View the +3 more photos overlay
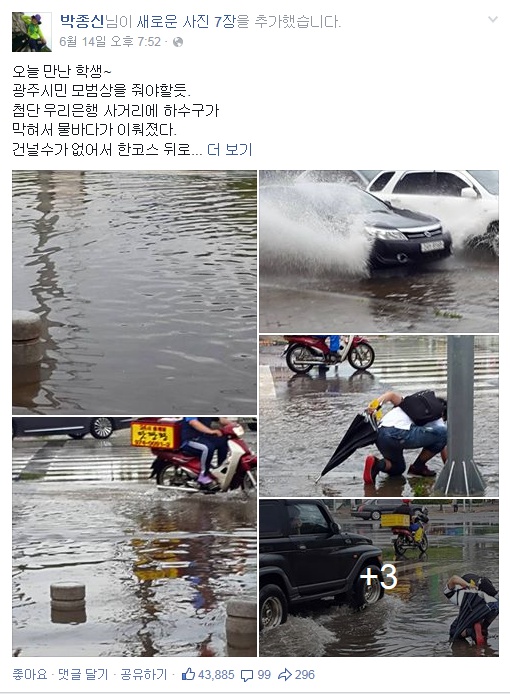Image resolution: width=510 pixels, height=694 pixels. (x=379, y=578)
